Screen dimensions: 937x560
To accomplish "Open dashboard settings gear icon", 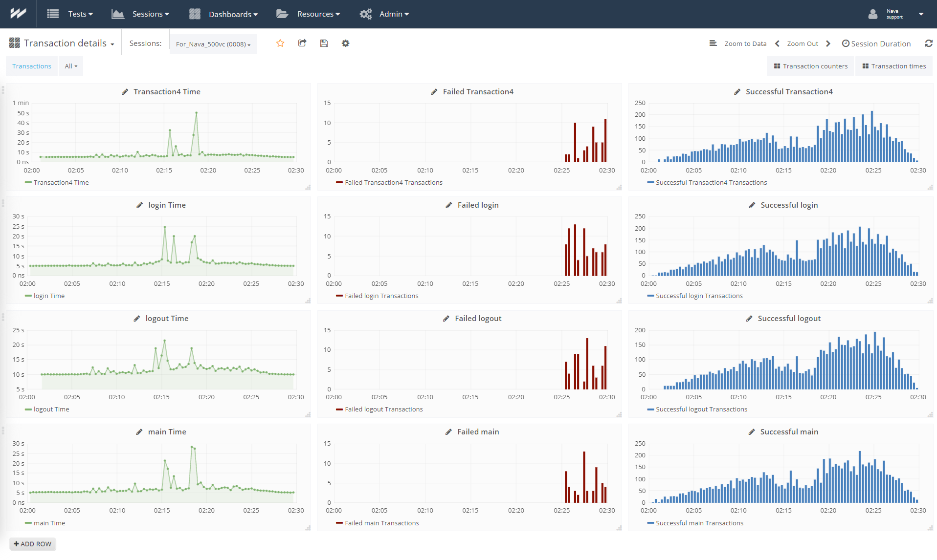I will pyautogui.click(x=345, y=43).
